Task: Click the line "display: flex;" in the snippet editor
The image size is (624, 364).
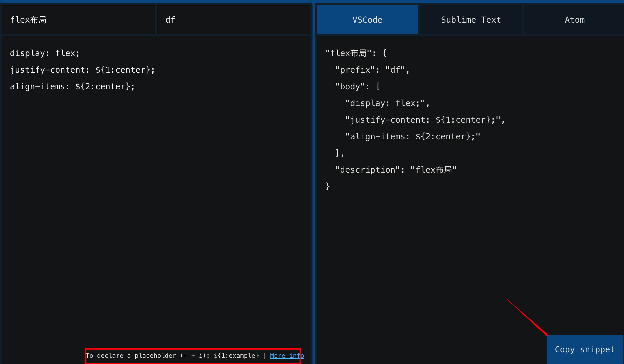Action: [x=45, y=53]
